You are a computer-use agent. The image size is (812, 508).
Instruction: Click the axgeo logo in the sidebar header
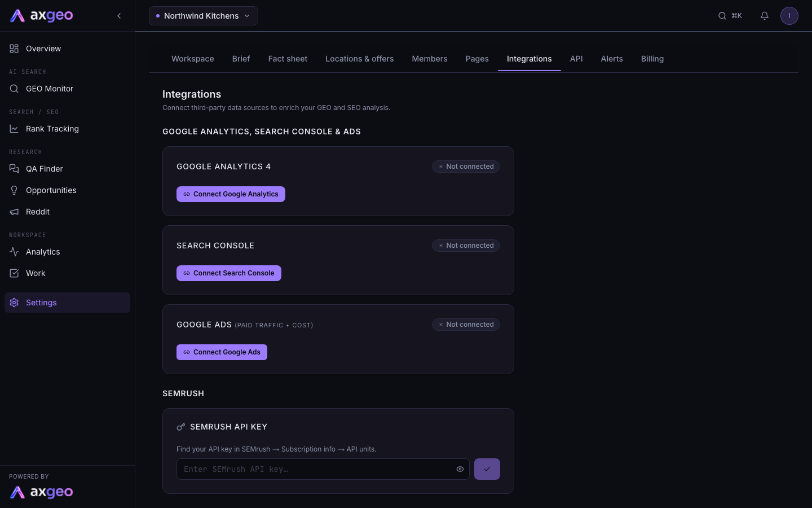42,16
